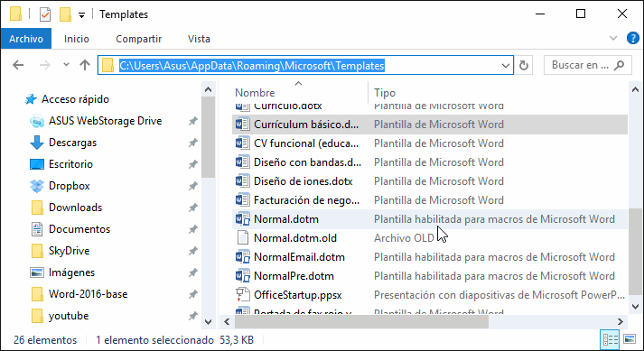Switch to Details view in status bar
This screenshot has width=644, height=351.
click(611, 339)
